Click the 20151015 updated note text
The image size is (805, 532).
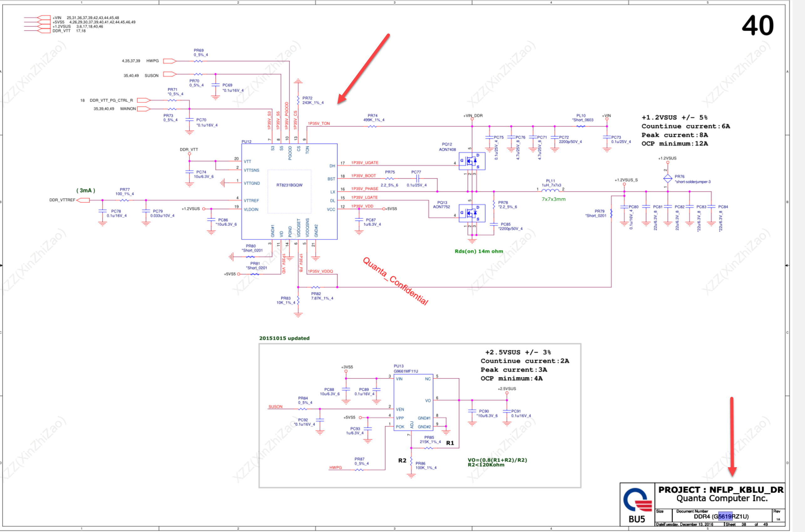[284, 338]
